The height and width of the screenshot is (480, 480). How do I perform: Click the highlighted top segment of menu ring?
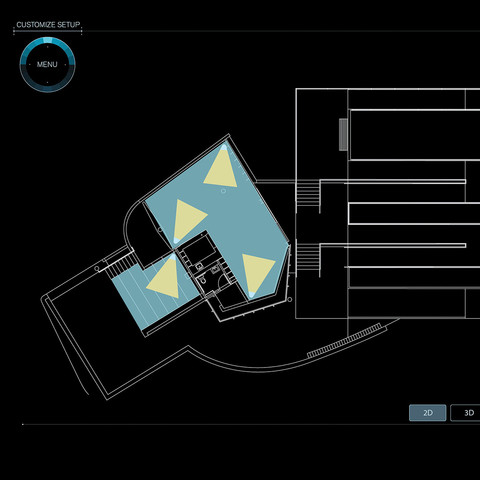[x=48, y=40]
